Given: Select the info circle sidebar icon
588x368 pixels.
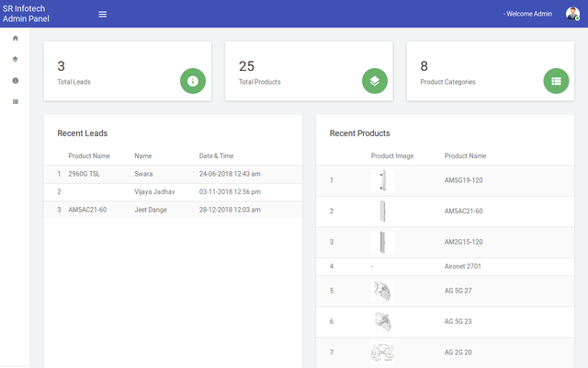Looking at the screenshot, I should pos(16,80).
